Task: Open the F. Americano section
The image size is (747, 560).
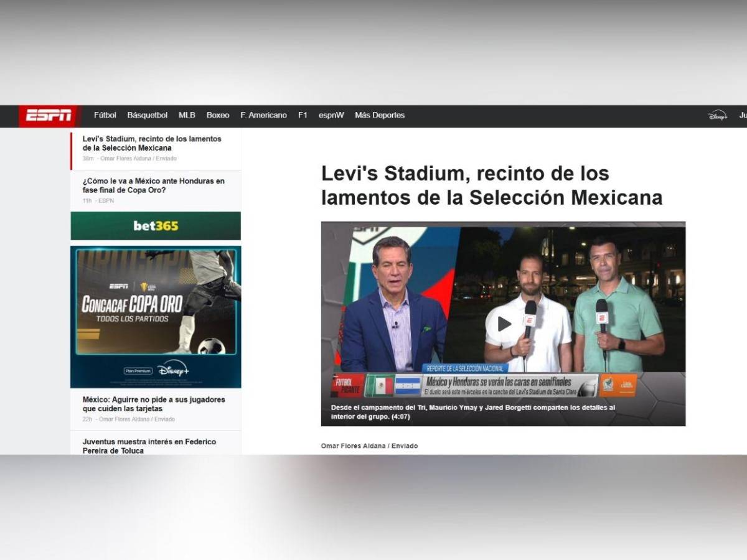Action: (263, 115)
